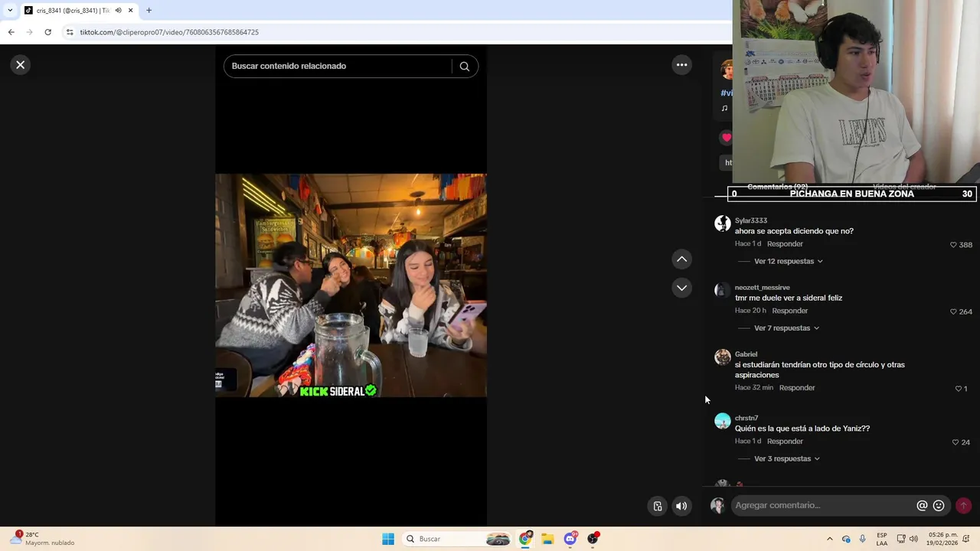The image size is (980, 551).
Task: Switch to the 'Comentarios (92)' tab
Action: coord(778,187)
